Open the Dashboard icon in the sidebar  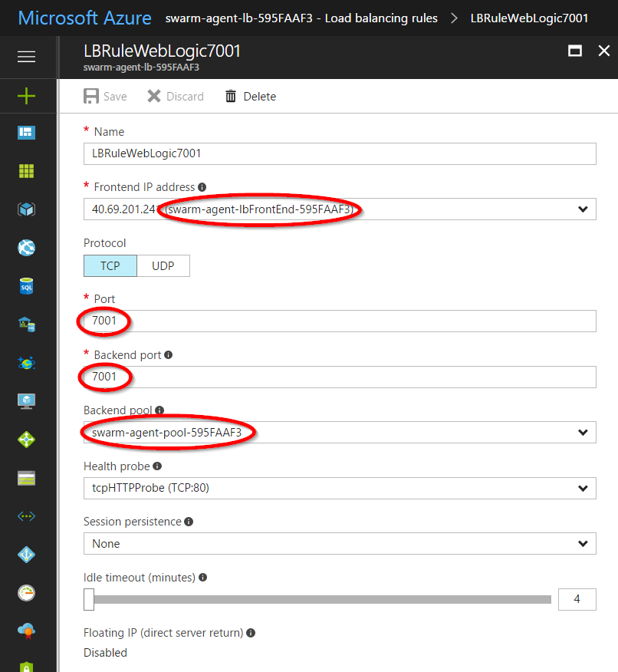(x=27, y=133)
